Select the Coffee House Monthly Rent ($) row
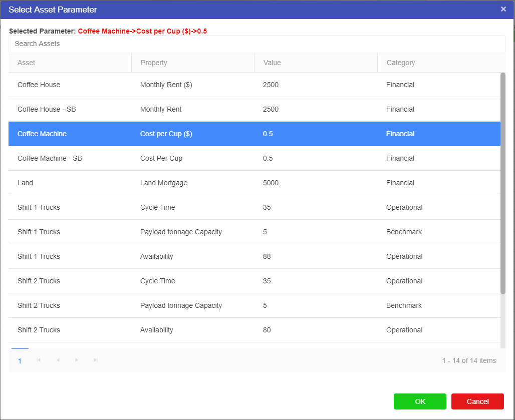Image resolution: width=515 pixels, height=420 pixels. click(254, 85)
